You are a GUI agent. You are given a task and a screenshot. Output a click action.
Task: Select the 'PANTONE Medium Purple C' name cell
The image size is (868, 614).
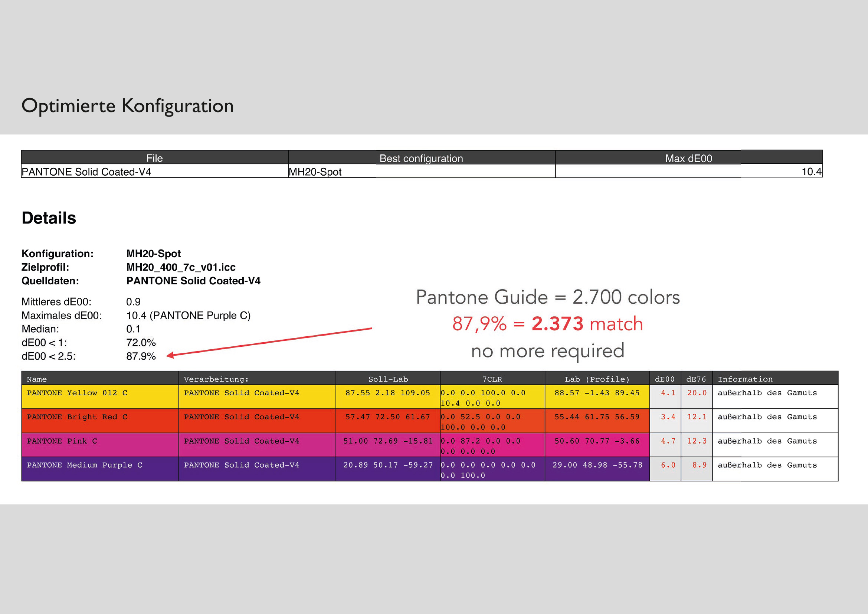click(x=100, y=469)
